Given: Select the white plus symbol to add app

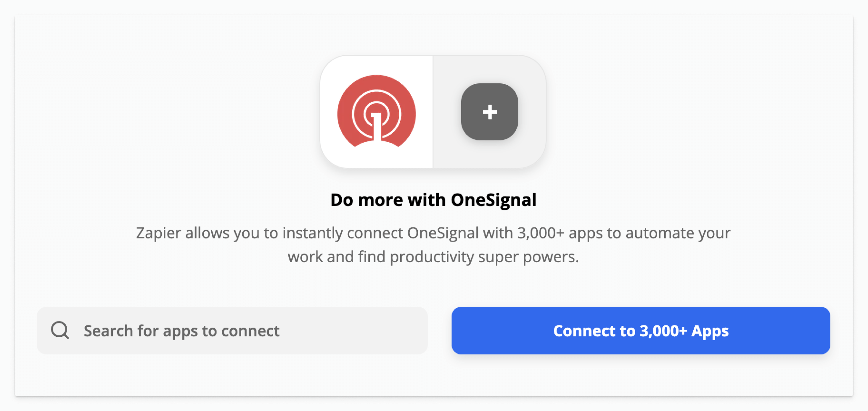Looking at the screenshot, I should click(x=490, y=112).
